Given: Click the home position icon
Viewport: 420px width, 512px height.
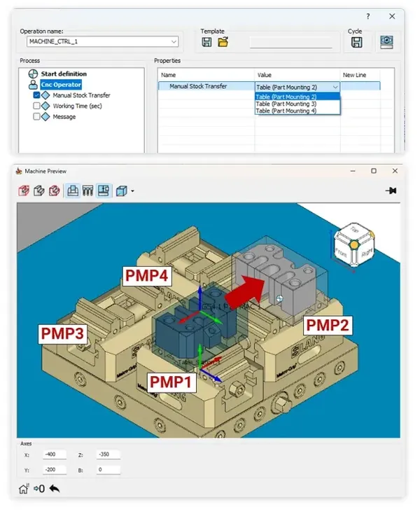Looking at the screenshot, I should 24,488.
